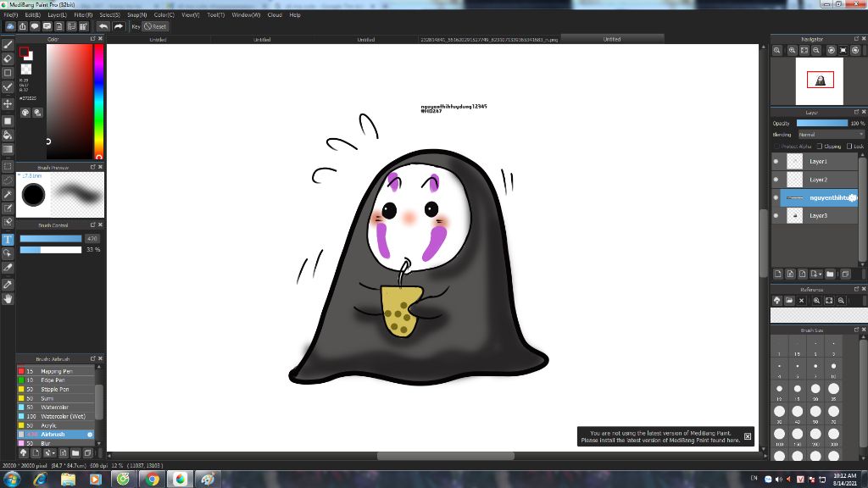Image resolution: width=868 pixels, height=488 pixels.
Task: Create a new layer from Layer panel bottom
Action: coord(778,274)
